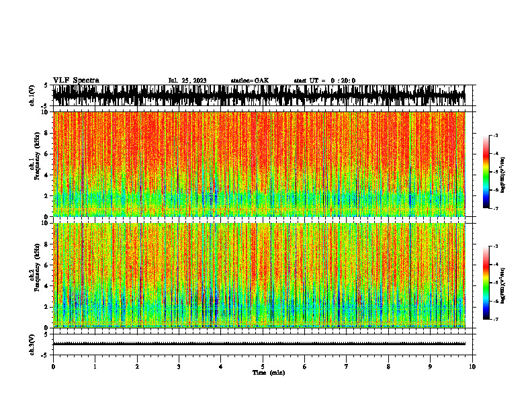This screenshot has width=532, height=411.
Task: Click the "6" frequency tick of ch.2 spectrogram
Action: tap(47, 265)
